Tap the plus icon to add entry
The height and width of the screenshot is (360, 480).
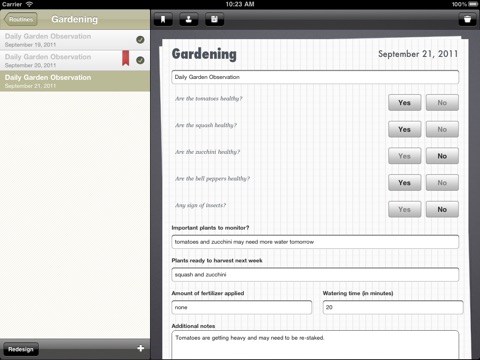point(141,348)
